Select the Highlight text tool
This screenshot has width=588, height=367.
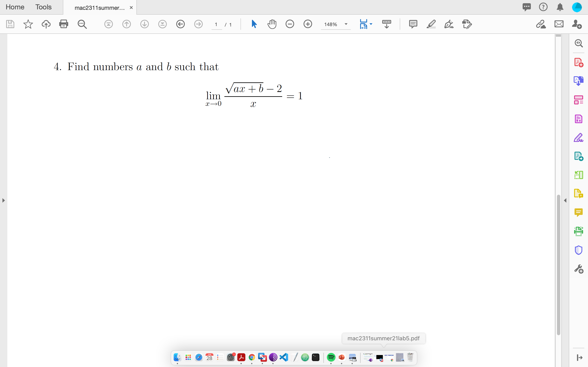coord(431,24)
